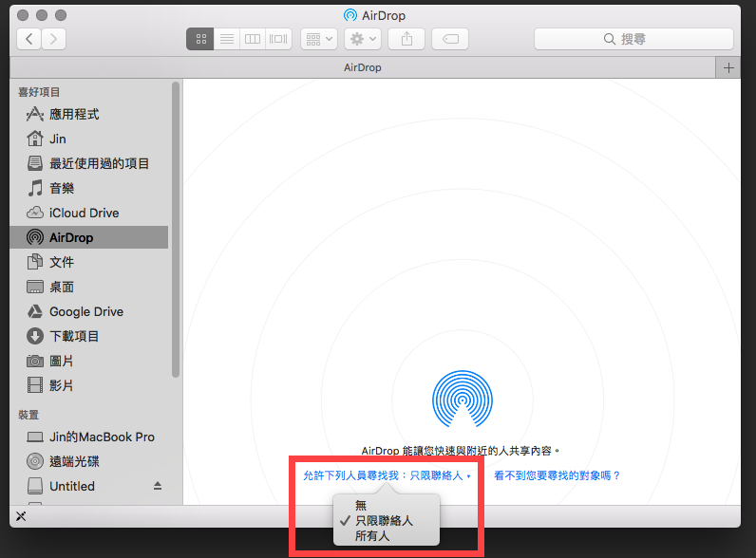Open 允許下列人員尋找我 discovery dropdown
This screenshot has height=558, width=756.
click(387, 476)
